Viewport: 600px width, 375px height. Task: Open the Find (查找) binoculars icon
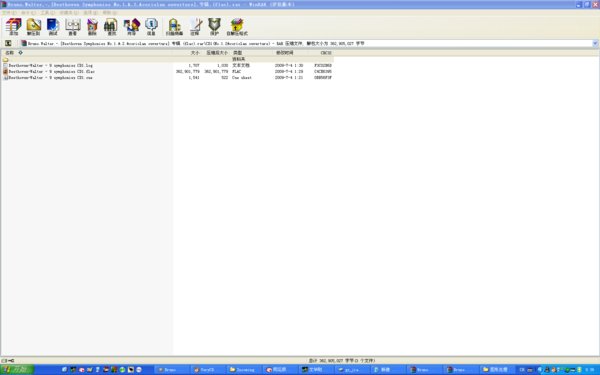(111, 26)
